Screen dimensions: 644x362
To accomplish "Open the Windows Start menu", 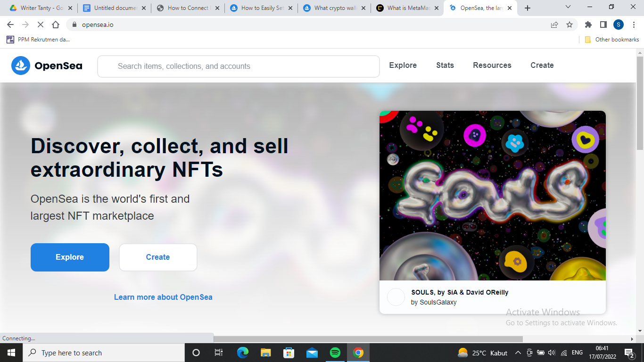I will [x=11, y=353].
